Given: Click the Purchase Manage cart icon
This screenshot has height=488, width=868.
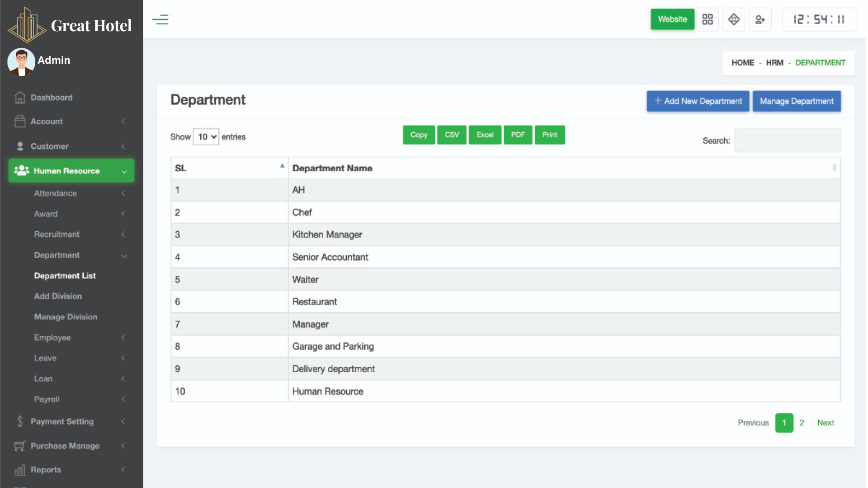Looking at the screenshot, I should click(19, 446).
